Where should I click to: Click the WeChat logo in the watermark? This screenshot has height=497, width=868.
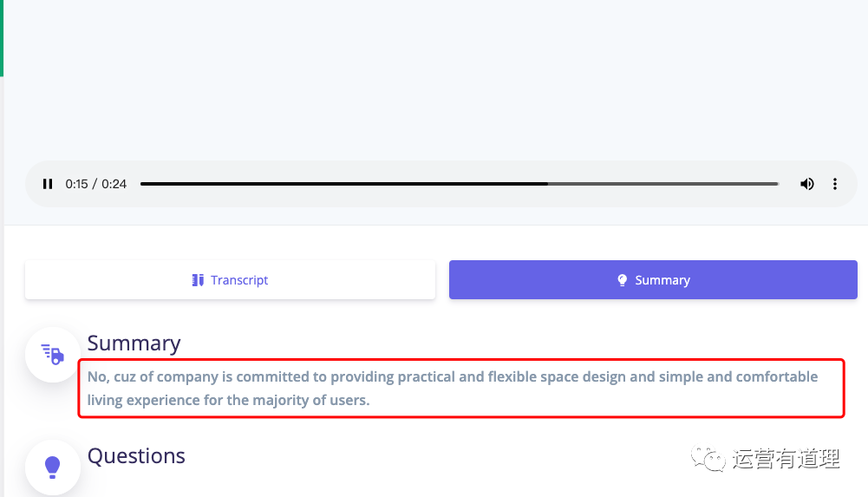pos(708,458)
